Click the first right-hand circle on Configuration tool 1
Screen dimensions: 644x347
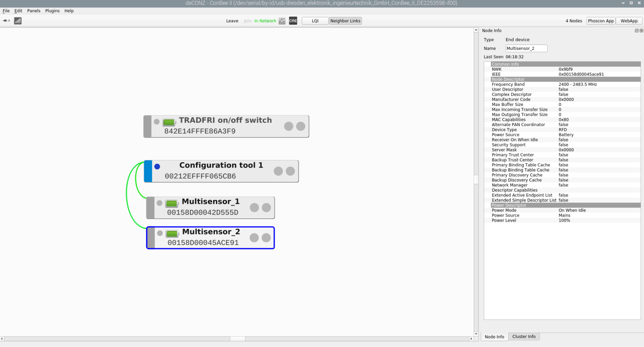point(278,171)
